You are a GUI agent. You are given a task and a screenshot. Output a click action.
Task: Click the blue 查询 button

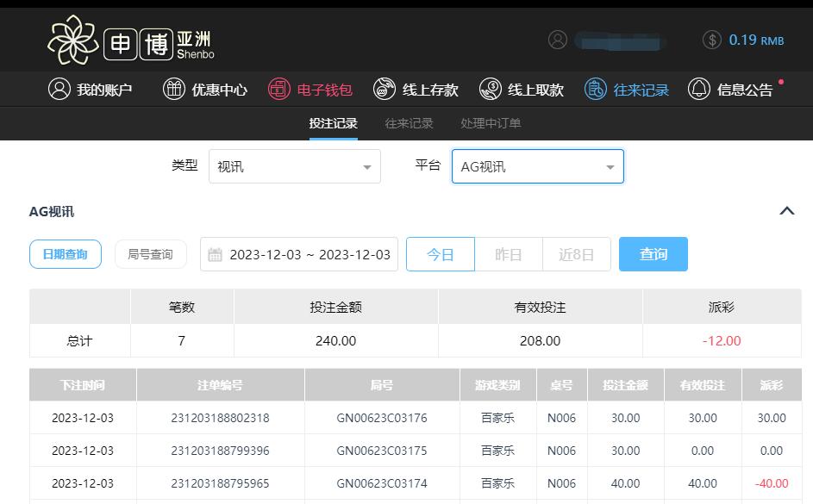tap(653, 254)
